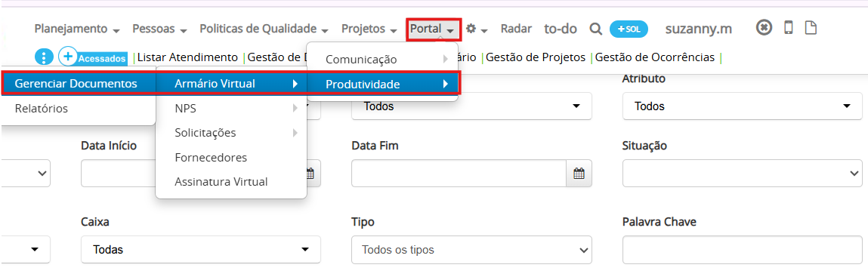Open the Tipo 'Todos os tipos' dropdown

tap(471, 250)
